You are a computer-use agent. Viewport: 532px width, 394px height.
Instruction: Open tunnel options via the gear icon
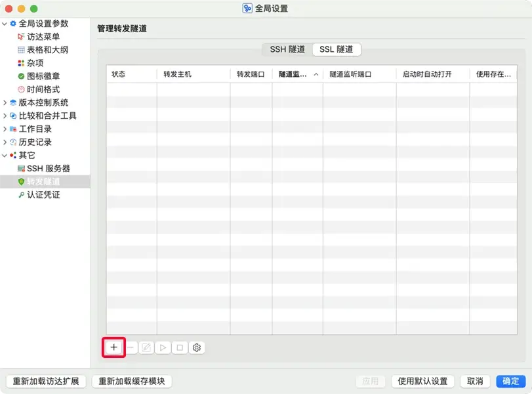pyautogui.click(x=196, y=347)
